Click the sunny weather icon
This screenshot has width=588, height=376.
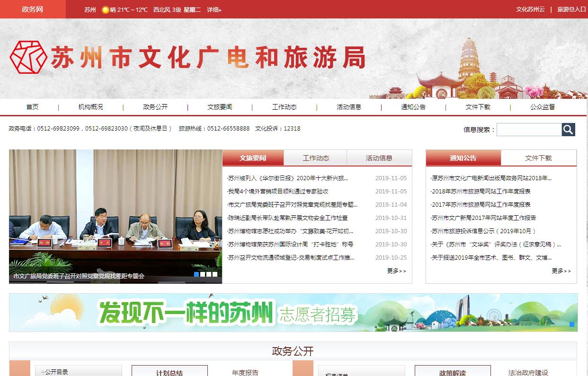[x=105, y=9]
